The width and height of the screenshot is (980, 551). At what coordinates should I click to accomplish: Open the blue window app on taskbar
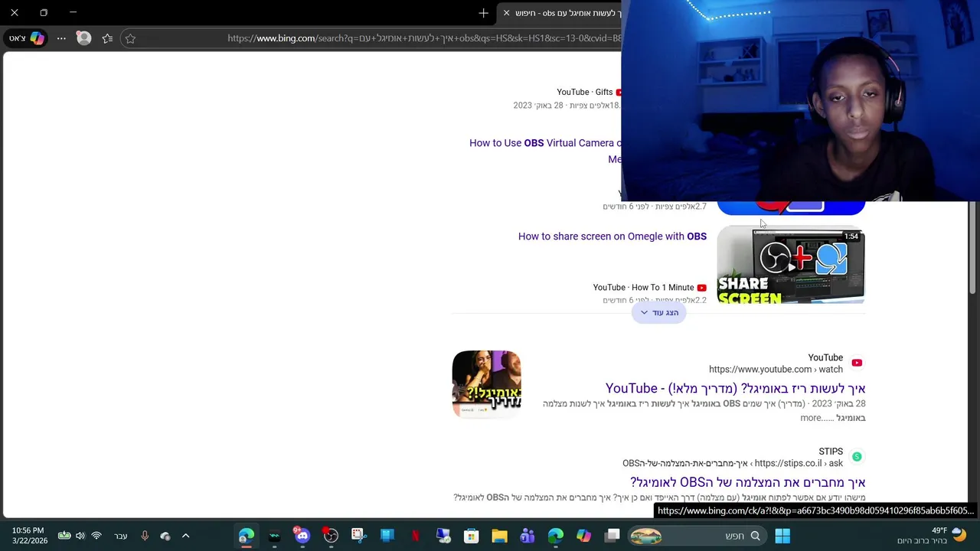[387, 536]
